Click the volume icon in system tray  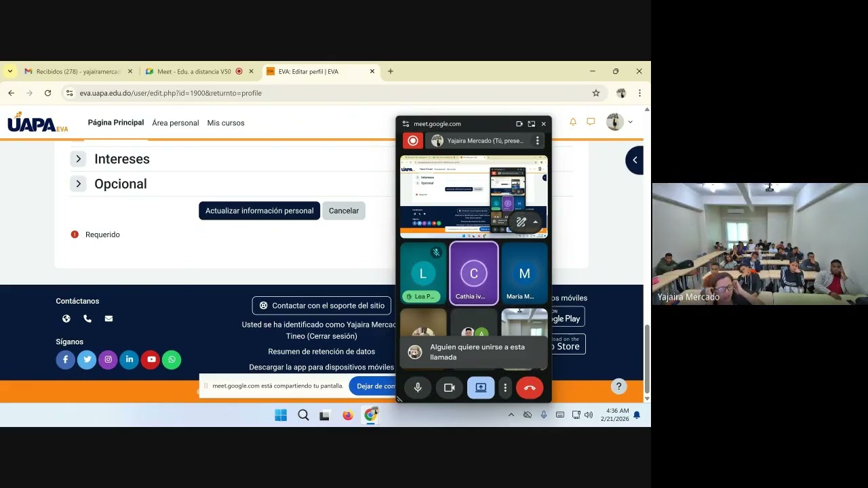pos(589,415)
